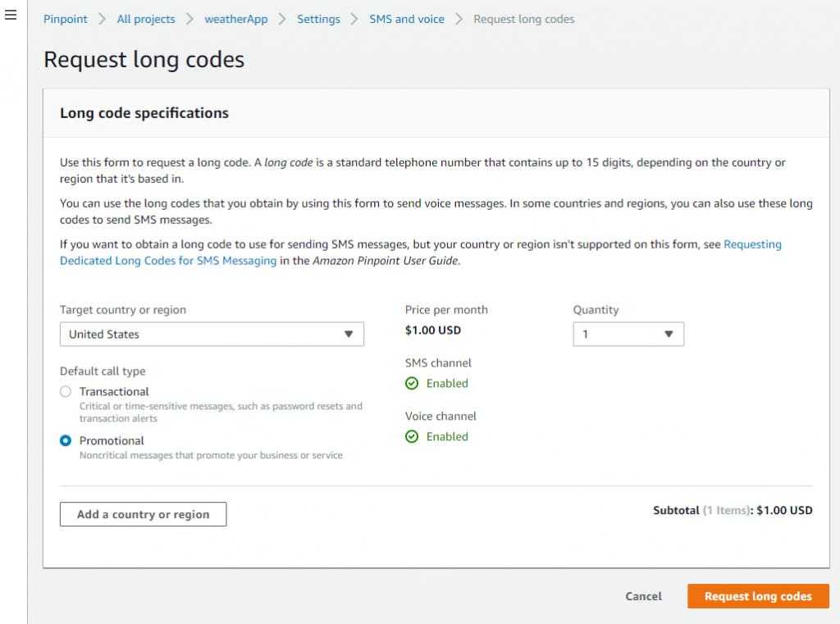
Task: Click the dropdown arrow beside Quantity value
Action: point(670,334)
